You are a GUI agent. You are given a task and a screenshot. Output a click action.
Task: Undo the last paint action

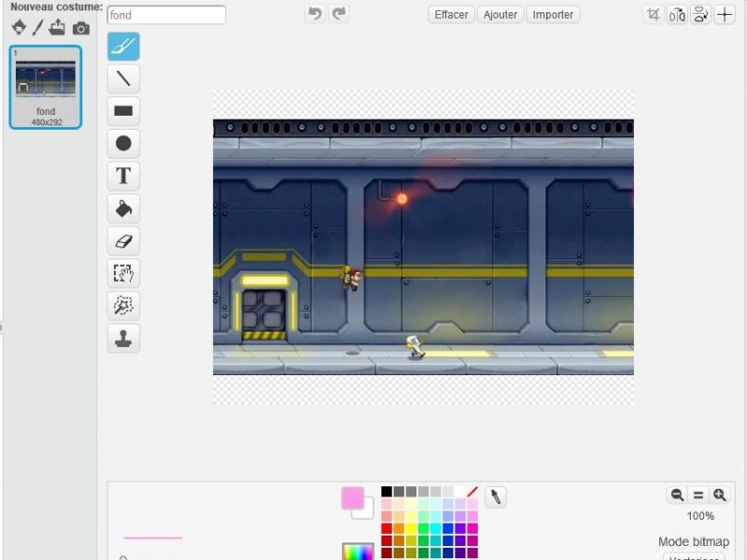coord(315,14)
